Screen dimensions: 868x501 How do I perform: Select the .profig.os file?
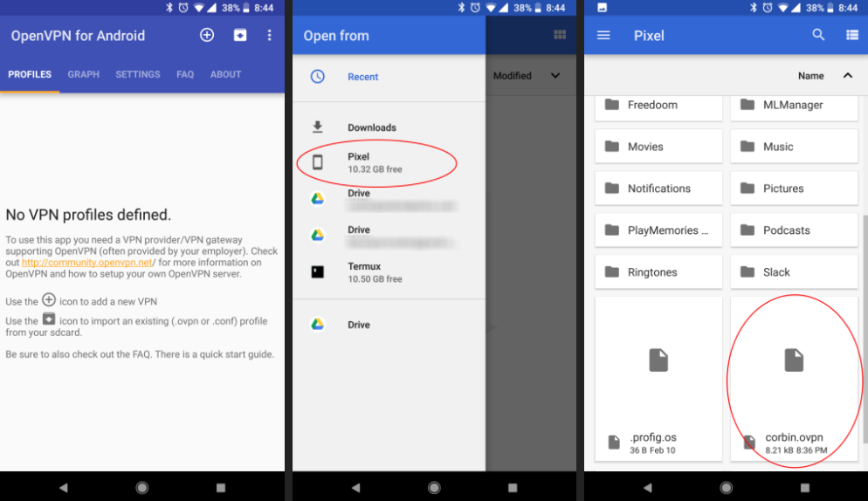click(x=658, y=379)
